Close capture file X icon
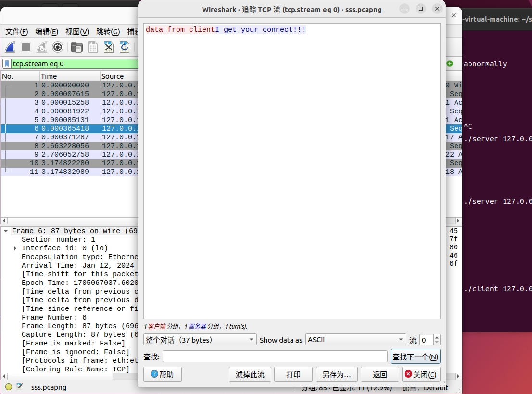532x394 pixels. pos(109,47)
